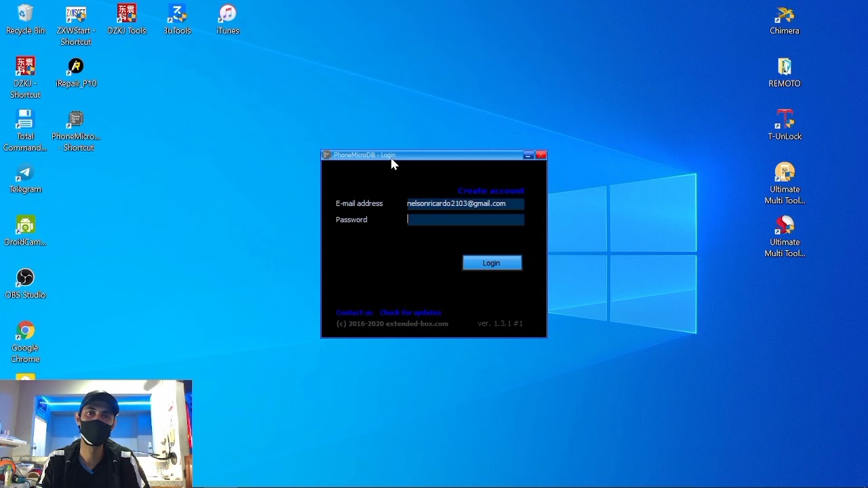
Task: Minimize the PhoneMicroDB Login window
Action: [x=528, y=155]
